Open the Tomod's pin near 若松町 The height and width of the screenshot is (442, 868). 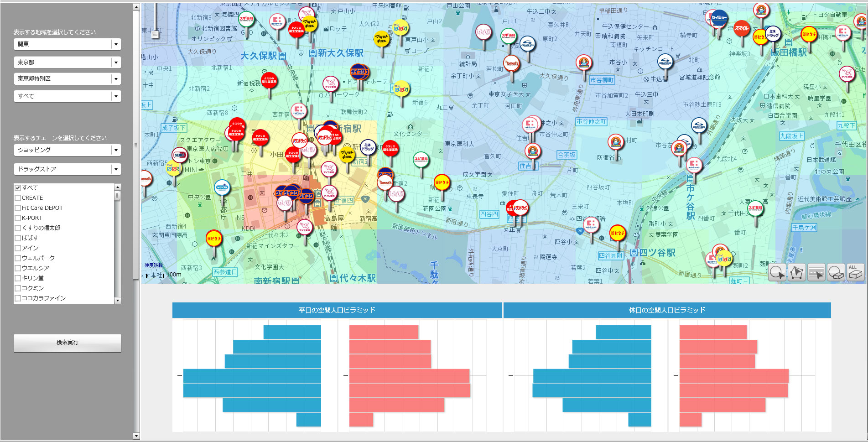pos(511,63)
